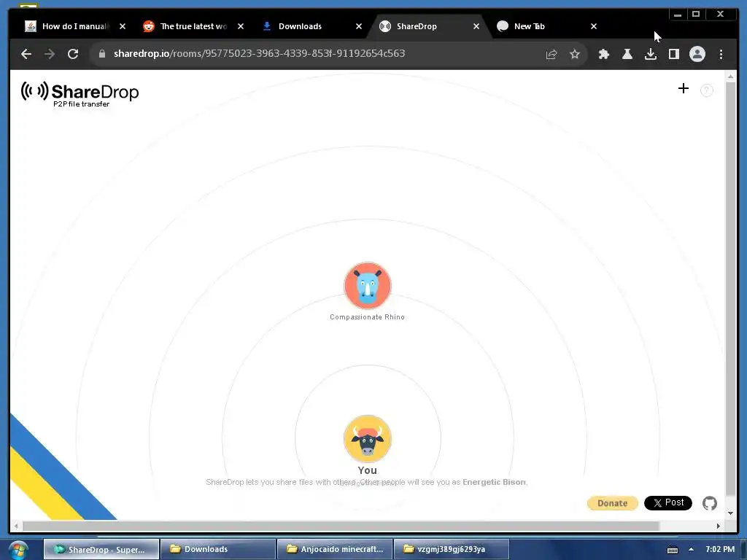Open the Windows Start button
The image size is (747, 560).
pyautogui.click(x=18, y=550)
